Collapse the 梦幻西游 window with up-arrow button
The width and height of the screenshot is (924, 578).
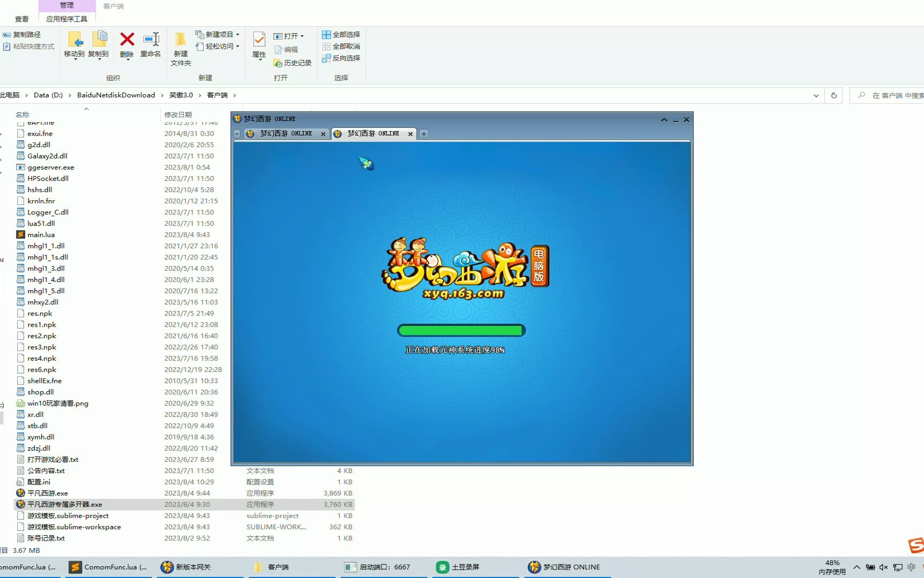click(x=664, y=119)
